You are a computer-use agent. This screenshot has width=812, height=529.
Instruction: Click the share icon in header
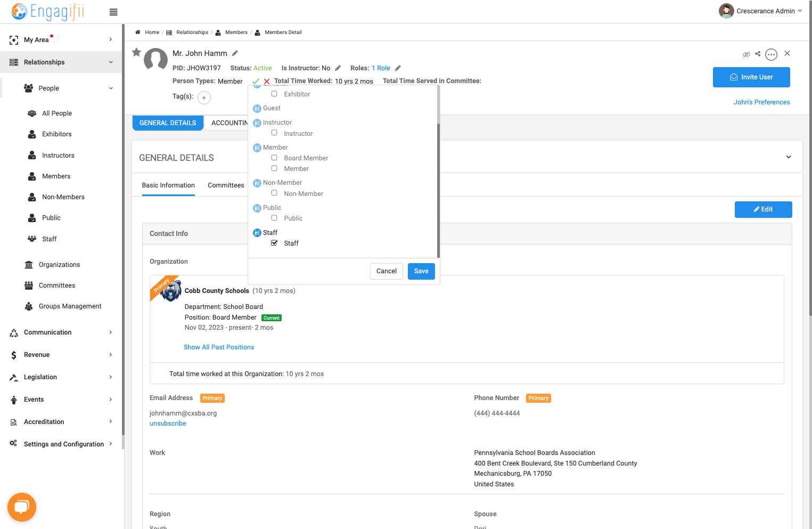tap(758, 54)
